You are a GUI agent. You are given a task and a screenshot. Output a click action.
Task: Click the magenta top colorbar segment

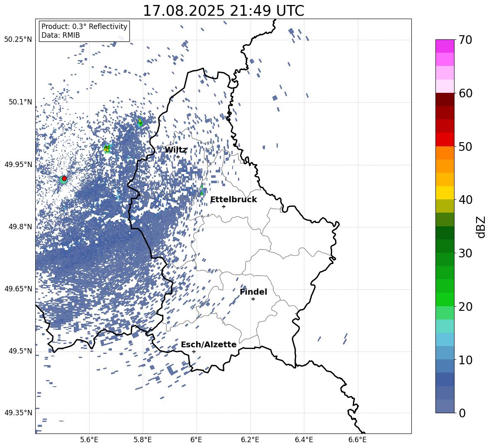click(x=445, y=46)
